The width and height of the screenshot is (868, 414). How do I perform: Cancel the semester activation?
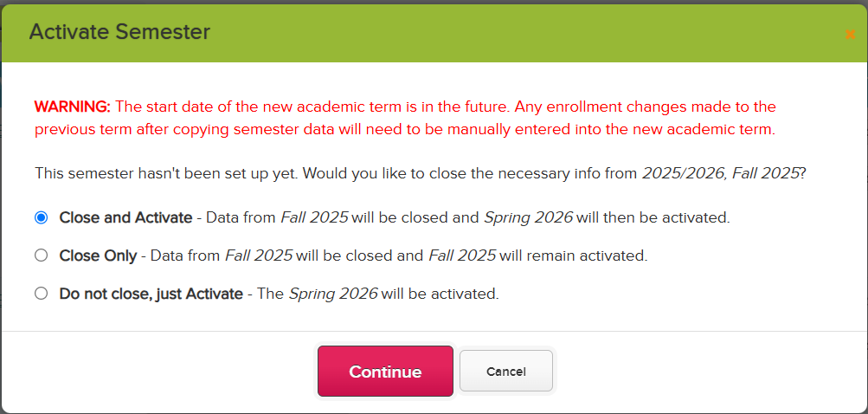tap(506, 371)
